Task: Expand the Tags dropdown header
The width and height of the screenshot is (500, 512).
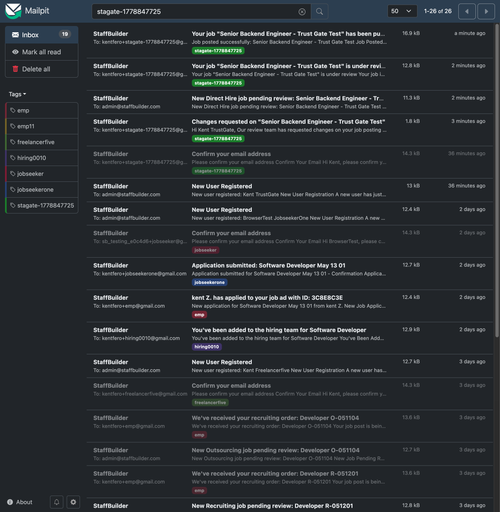Action: 17,94
